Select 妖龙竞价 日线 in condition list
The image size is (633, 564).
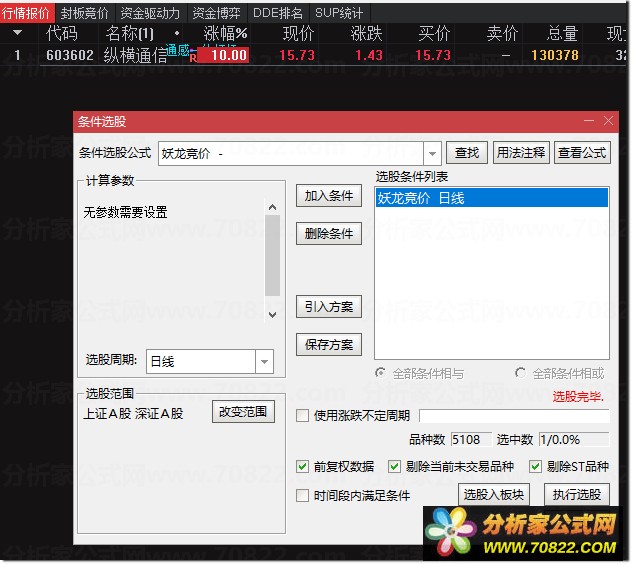pos(492,198)
